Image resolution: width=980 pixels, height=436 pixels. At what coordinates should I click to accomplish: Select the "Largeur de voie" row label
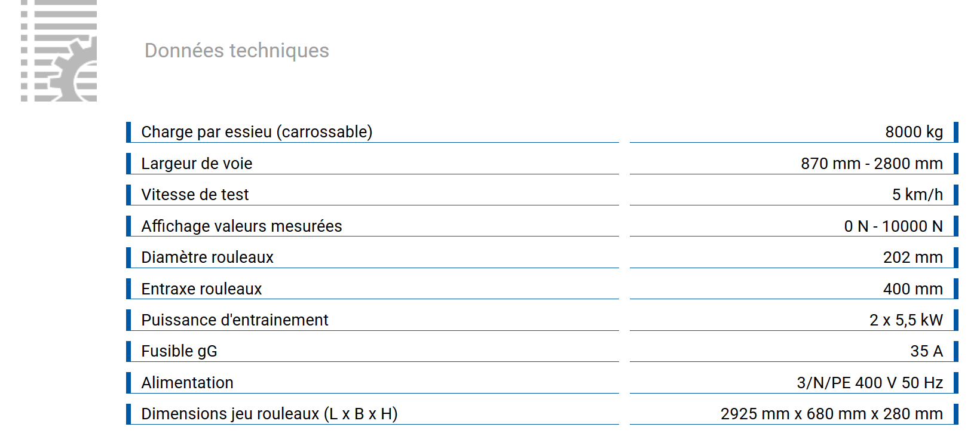pos(197,164)
